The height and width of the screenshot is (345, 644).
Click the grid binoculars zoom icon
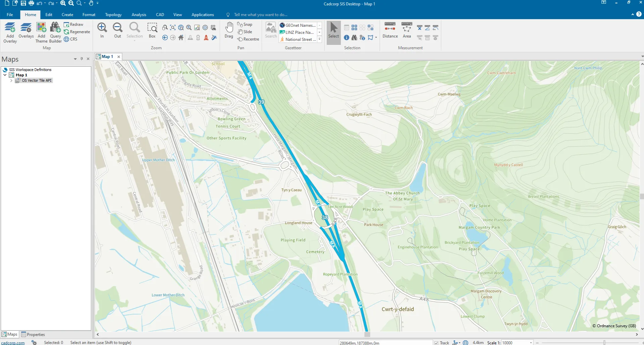[213, 27]
